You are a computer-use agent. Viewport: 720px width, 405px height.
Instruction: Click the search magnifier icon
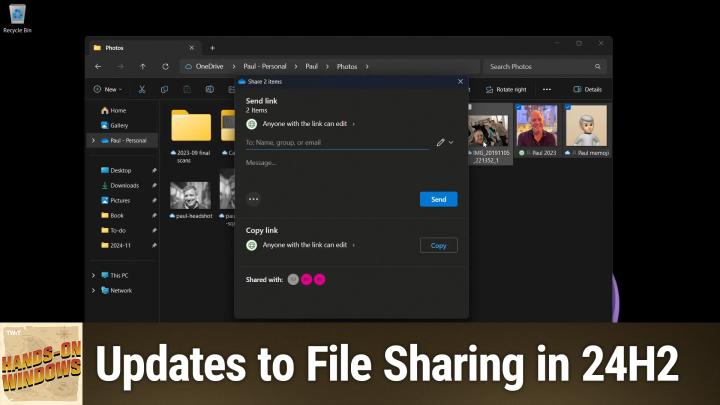click(597, 67)
